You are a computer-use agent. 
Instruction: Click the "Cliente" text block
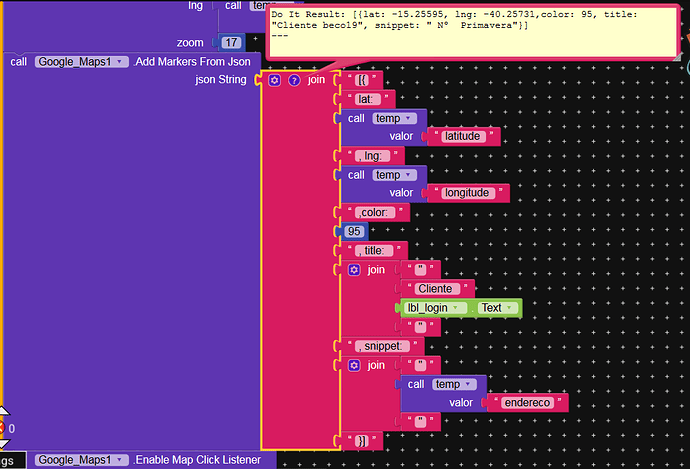click(437, 289)
